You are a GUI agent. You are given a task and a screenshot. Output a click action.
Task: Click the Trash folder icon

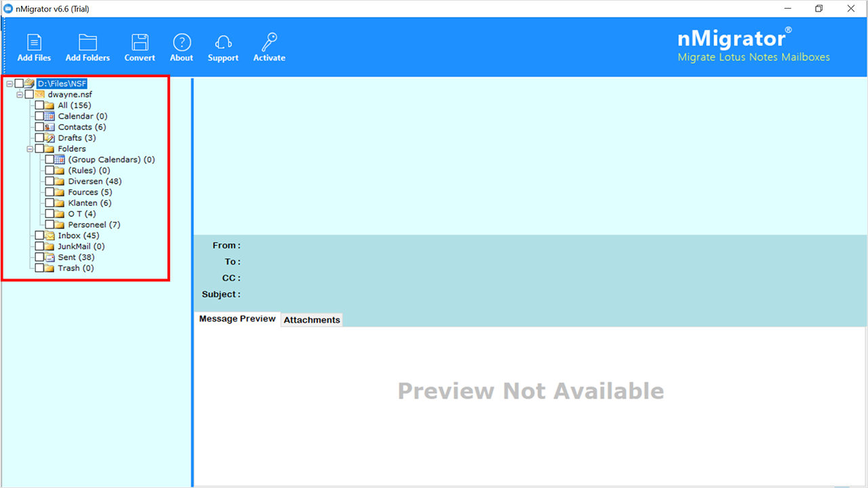(x=50, y=268)
